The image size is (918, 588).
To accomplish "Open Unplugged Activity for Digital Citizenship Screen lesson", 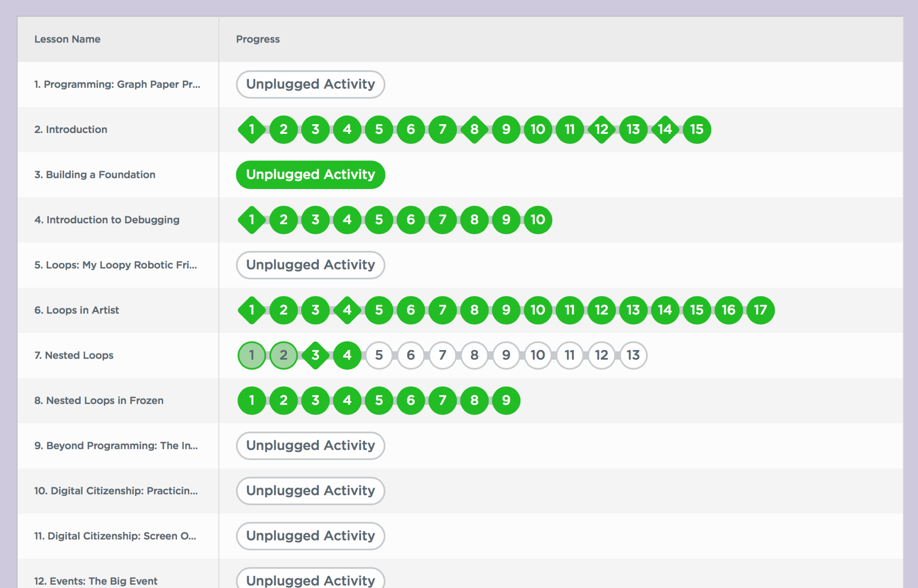I will tap(310, 536).
